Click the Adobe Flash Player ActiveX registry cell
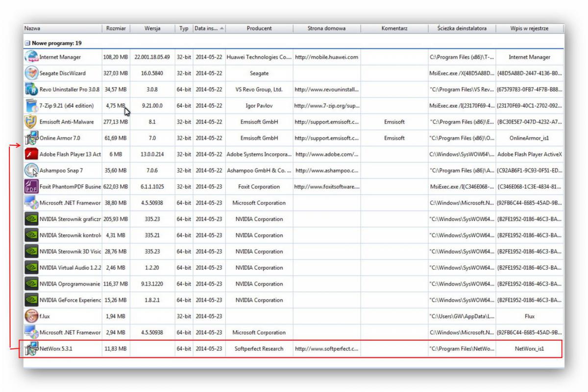 (x=530, y=154)
